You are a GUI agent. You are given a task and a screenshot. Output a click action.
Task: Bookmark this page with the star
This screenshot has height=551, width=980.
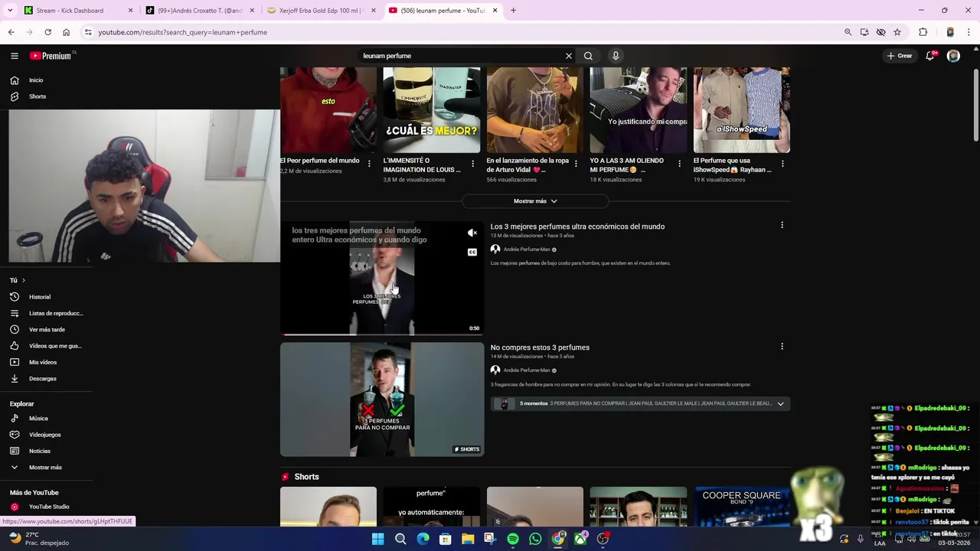[897, 32]
